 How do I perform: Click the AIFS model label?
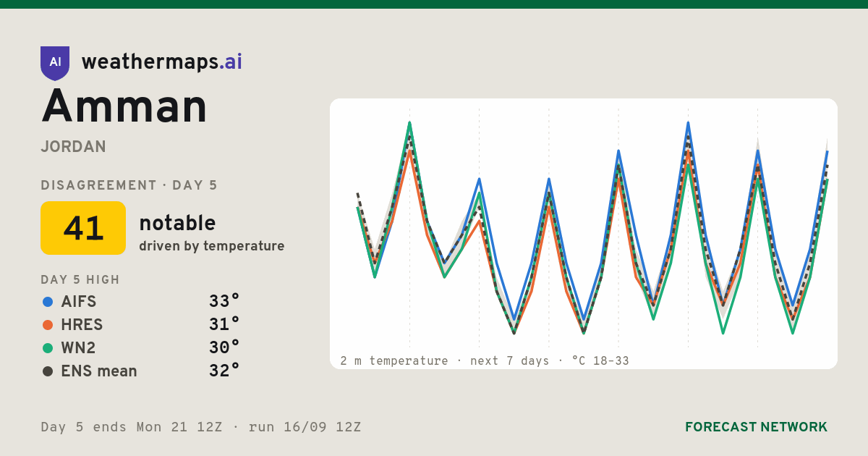coord(78,302)
